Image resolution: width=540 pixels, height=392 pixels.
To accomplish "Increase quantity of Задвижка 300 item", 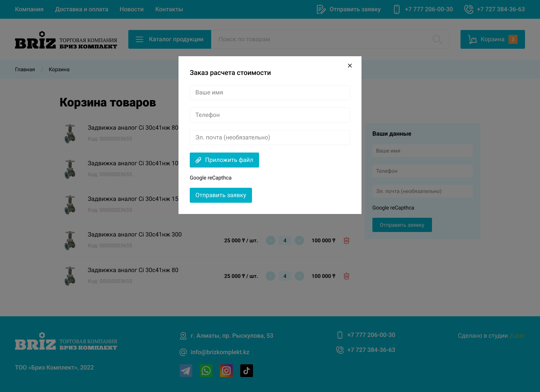I will coord(299,241).
